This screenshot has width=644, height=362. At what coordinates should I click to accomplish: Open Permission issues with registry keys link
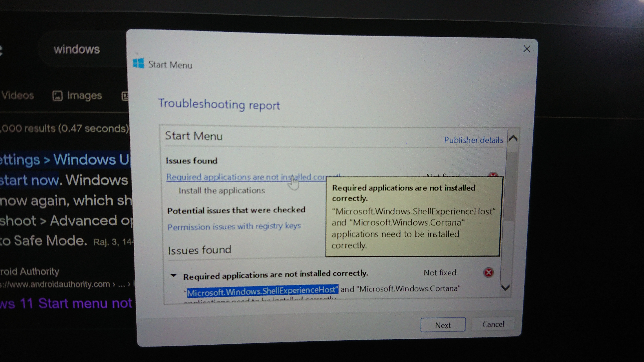tap(234, 226)
